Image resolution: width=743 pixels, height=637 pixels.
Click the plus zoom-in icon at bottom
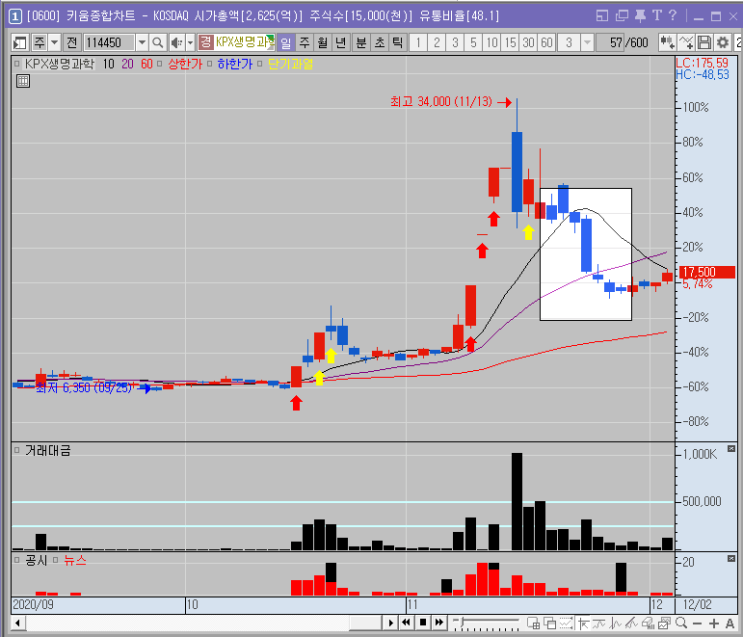tap(714, 623)
